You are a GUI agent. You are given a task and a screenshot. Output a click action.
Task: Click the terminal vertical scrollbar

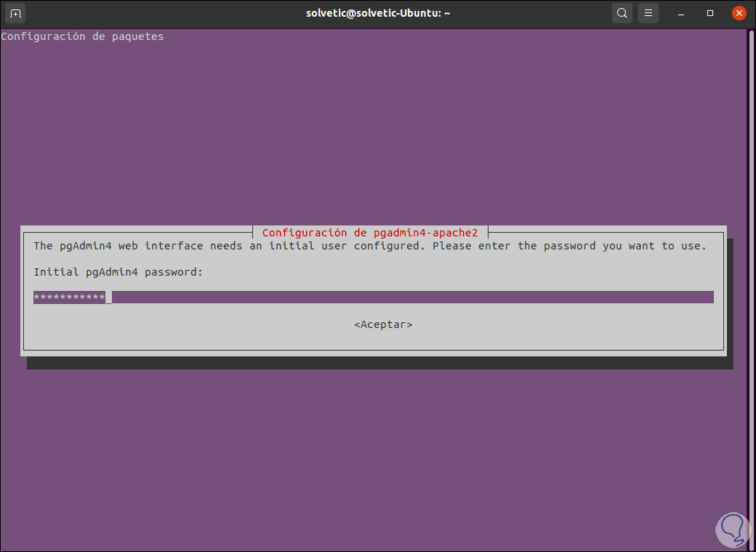coord(751,289)
